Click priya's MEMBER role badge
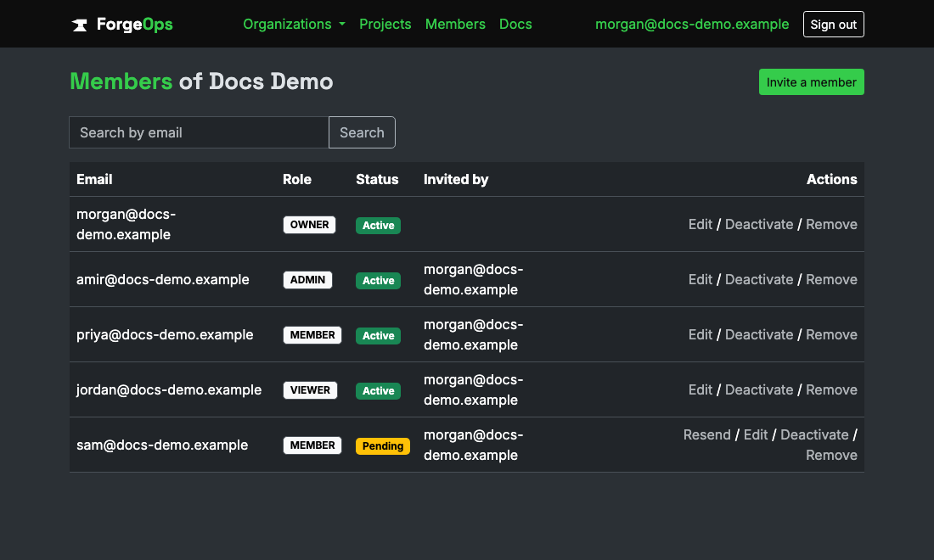Viewport: 934px width, 560px height. tap(312, 335)
